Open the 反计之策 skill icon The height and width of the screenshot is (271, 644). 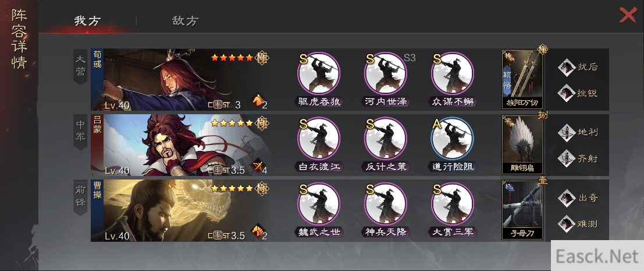click(386, 138)
